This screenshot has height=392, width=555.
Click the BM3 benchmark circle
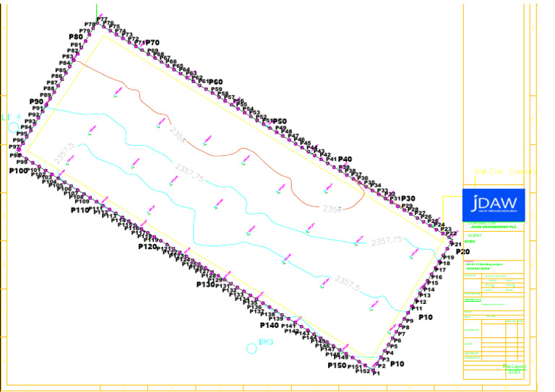[251, 349]
